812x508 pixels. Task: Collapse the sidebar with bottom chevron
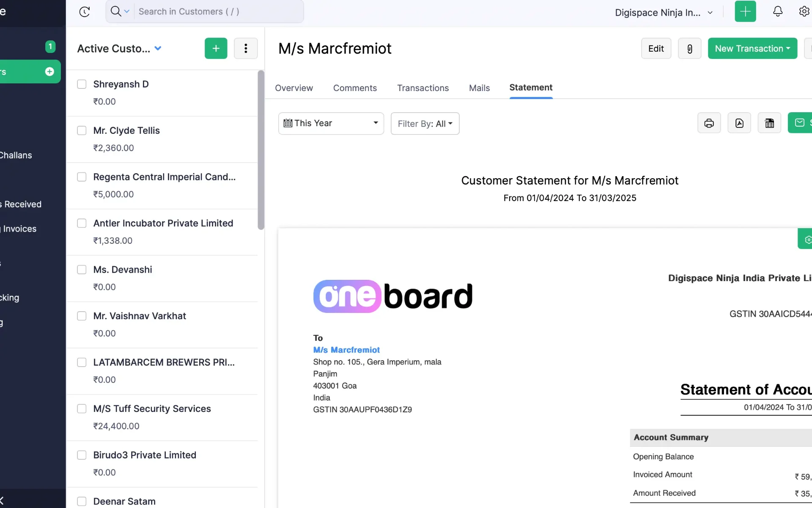pos(2,500)
